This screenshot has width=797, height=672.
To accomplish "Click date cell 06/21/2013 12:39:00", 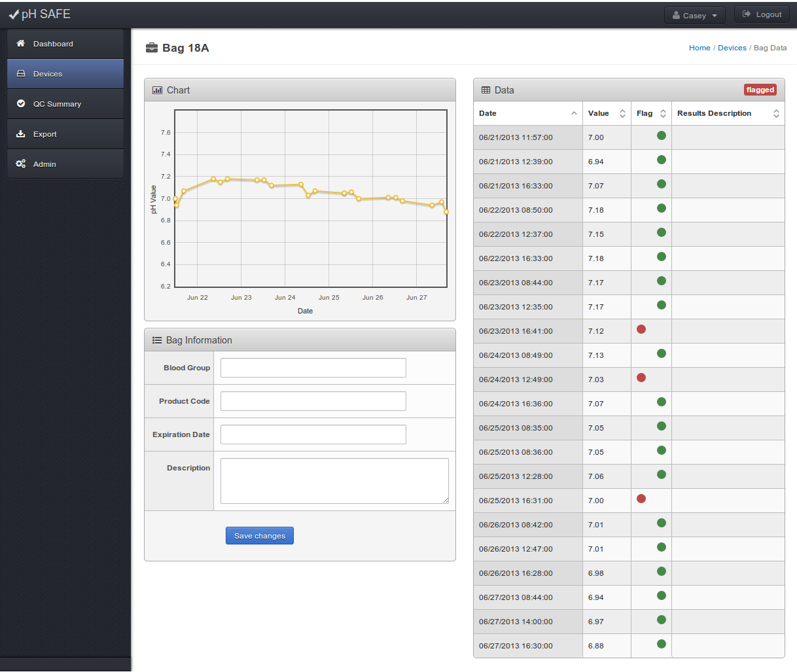I will tap(528, 162).
